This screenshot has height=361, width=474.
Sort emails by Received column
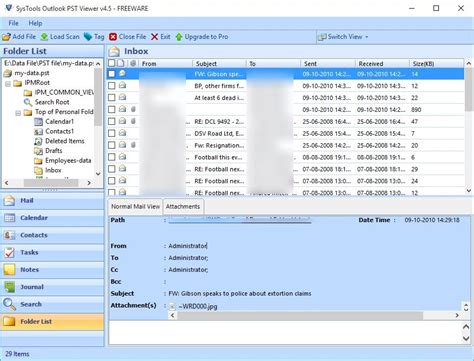click(x=382, y=63)
